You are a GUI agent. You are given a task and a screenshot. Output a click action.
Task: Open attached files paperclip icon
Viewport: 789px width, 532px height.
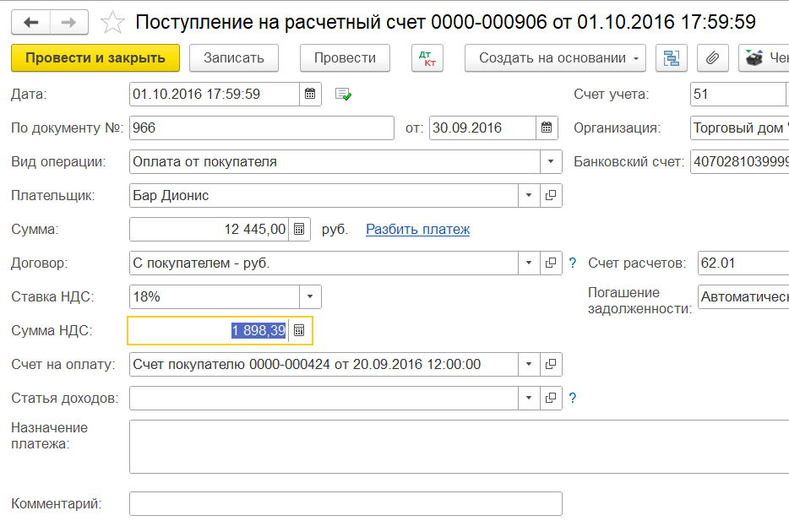click(x=713, y=58)
